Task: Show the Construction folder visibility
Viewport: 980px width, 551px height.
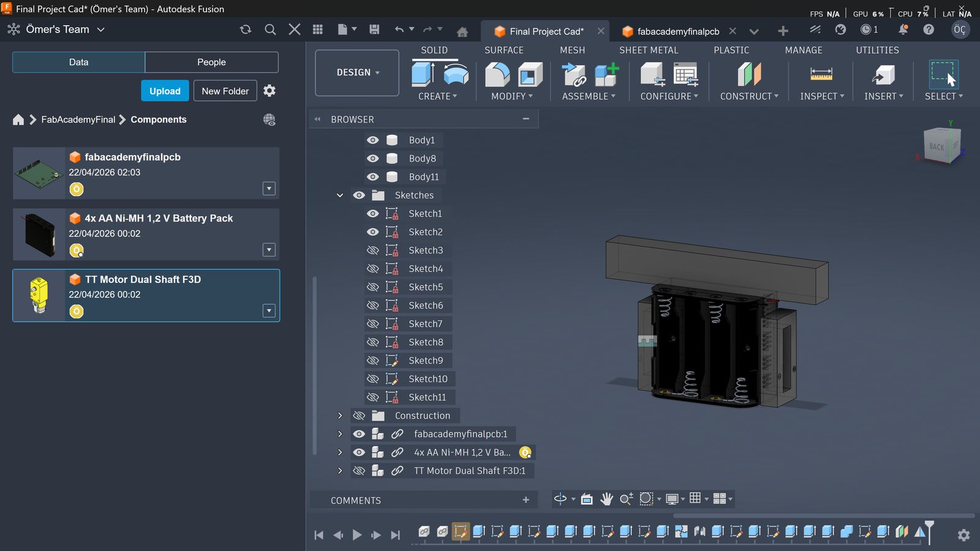Action: tap(359, 416)
